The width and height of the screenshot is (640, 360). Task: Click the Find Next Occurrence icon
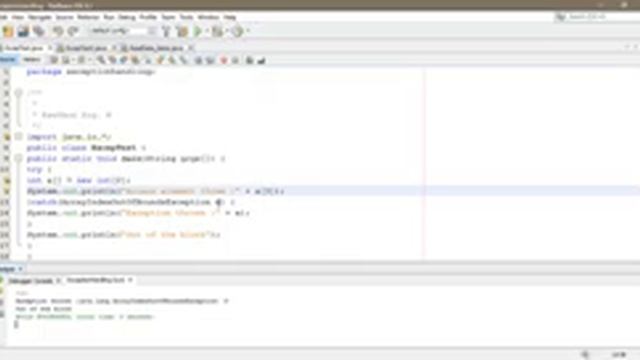[x=124, y=60]
